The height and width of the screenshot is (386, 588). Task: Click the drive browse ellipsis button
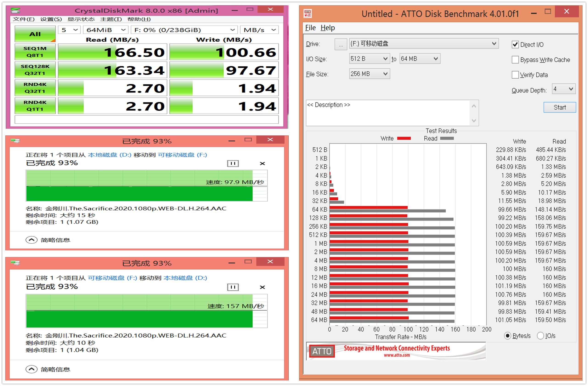pyautogui.click(x=341, y=45)
